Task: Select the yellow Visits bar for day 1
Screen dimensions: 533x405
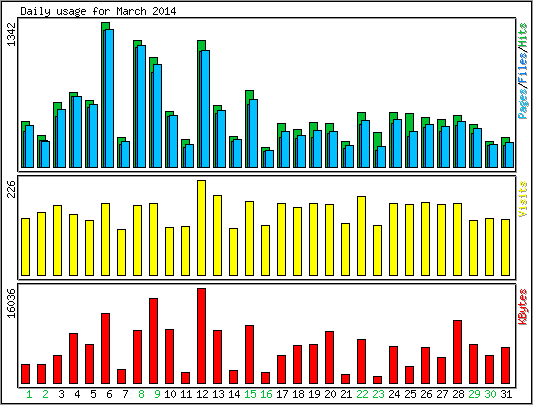Action: click(25, 247)
